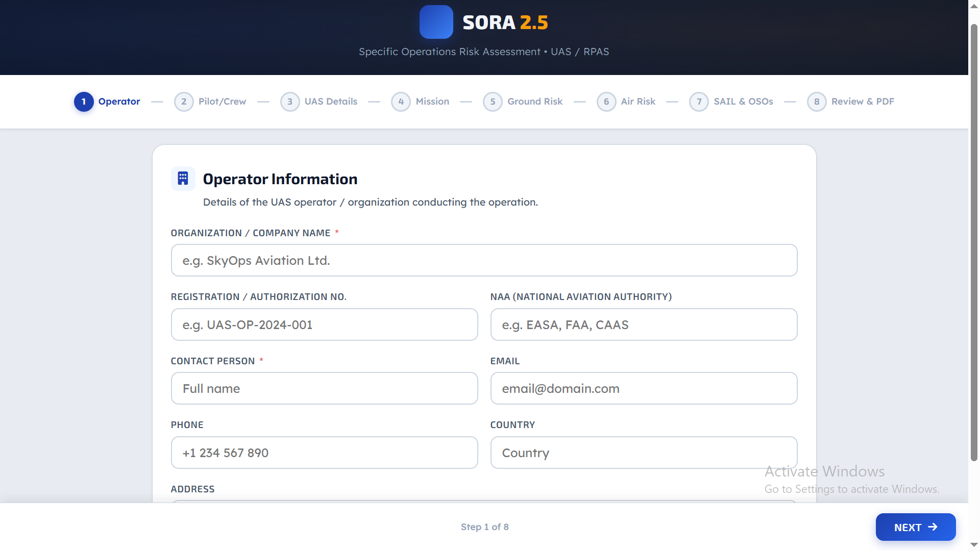The height and width of the screenshot is (551, 980).
Task: Click the building icon beside Operator Information
Action: click(x=183, y=179)
